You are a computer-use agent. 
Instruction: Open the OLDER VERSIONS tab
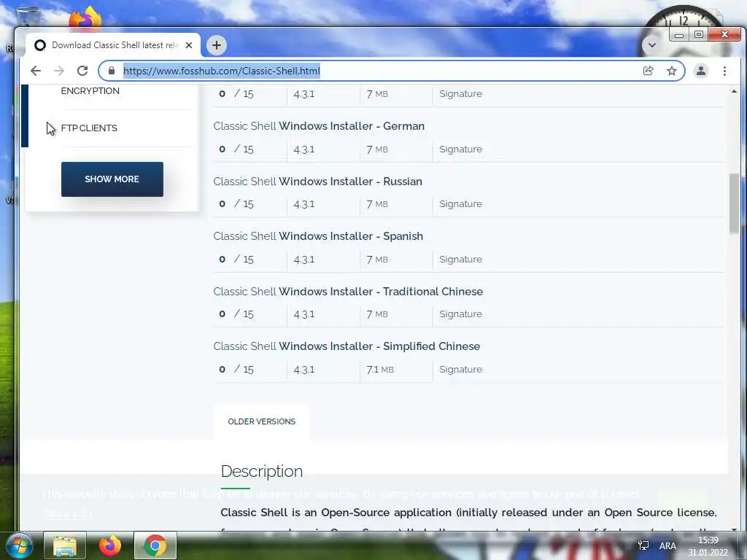(x=262, y=421)
